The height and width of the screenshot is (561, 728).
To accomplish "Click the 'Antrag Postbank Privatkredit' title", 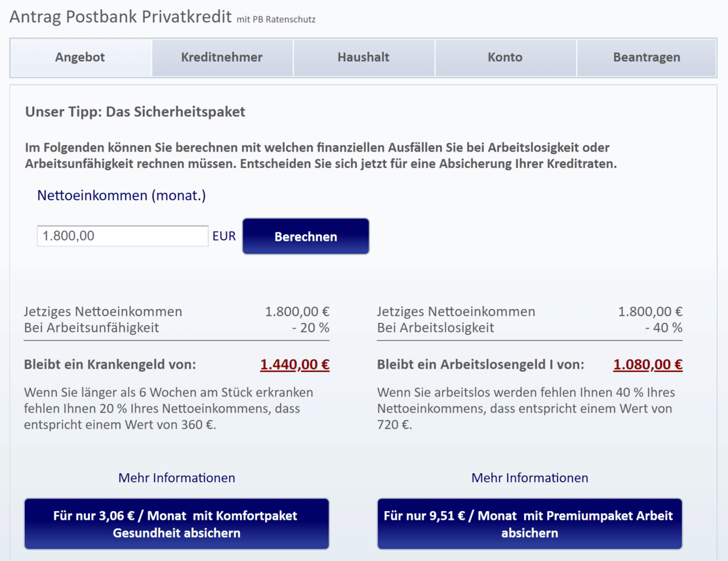I will pos(121,16).
